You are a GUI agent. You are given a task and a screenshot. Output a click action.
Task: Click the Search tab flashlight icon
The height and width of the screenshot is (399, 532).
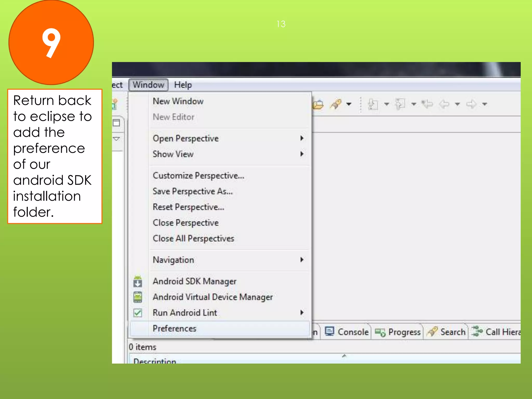[433, 332]
